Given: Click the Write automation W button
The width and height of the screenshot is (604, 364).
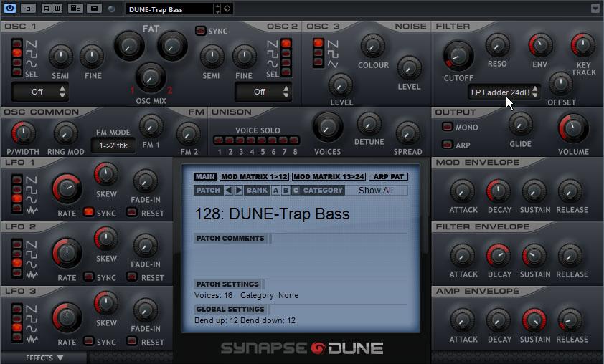Looking at the screenshot, I should [x=57, y=8].
